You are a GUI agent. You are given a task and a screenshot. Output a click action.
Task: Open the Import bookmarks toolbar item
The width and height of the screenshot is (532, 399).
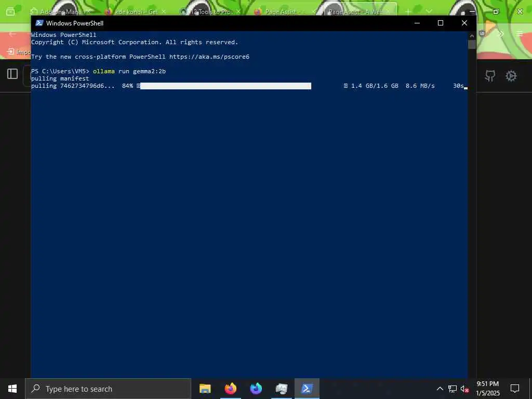19,52
